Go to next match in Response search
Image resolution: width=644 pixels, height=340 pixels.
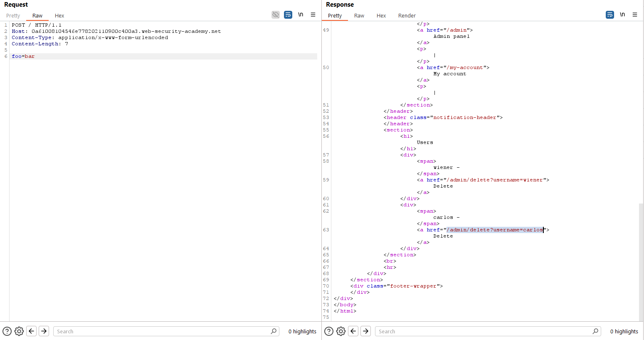point(366,331)
